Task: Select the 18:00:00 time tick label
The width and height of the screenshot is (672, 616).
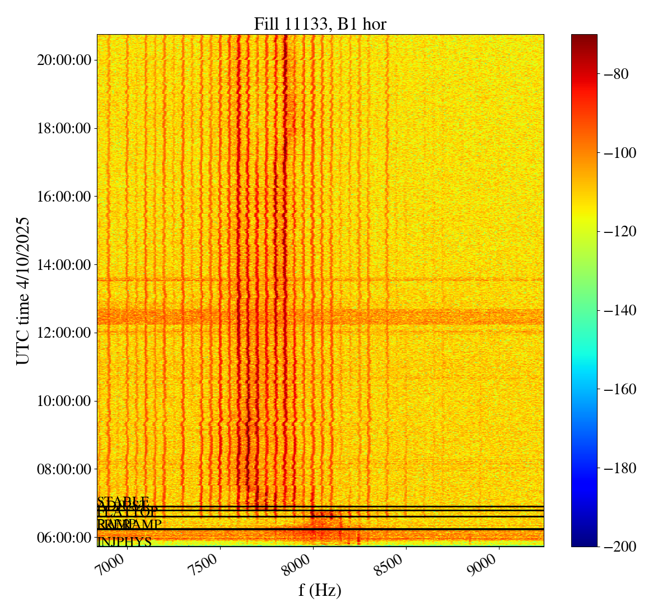Action: pos(64,128)
